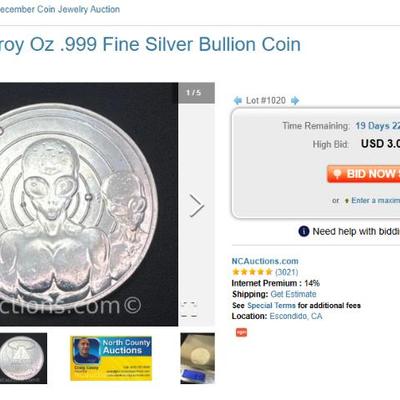Open the NCAuctions.com seller link

[265, 261]
